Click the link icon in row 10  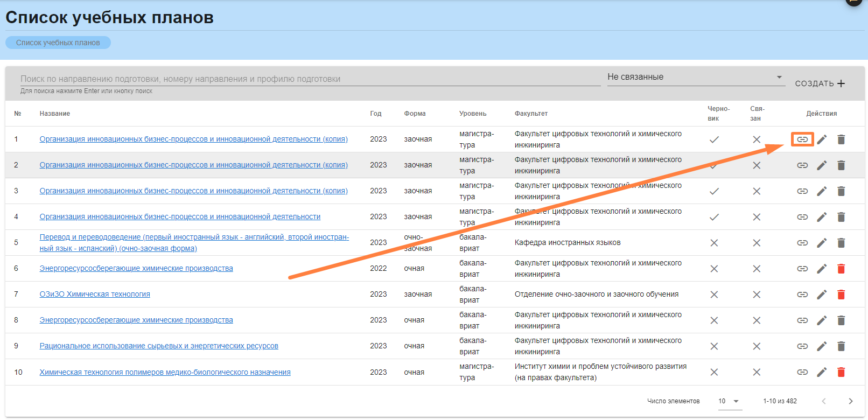[802, 372]
